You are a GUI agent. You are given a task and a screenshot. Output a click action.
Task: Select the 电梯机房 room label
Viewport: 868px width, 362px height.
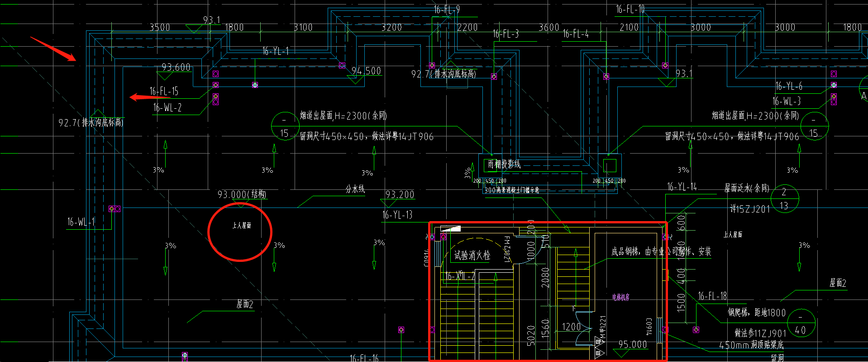tap(621, 297)
